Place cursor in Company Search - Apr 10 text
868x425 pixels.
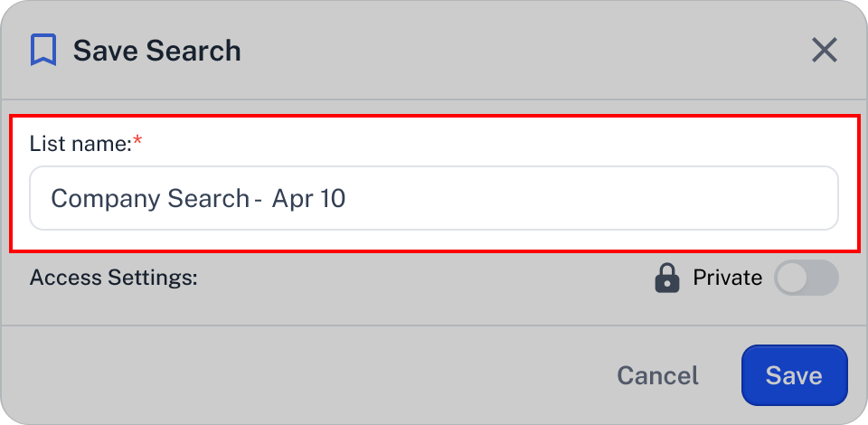click(198, 198)
